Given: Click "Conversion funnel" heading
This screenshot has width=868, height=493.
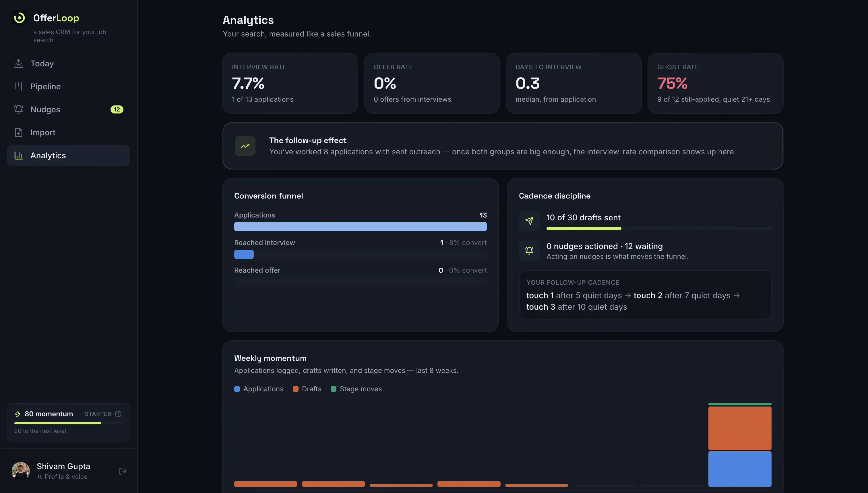Looking at the screenshot, I should click(x=269, y=196).
